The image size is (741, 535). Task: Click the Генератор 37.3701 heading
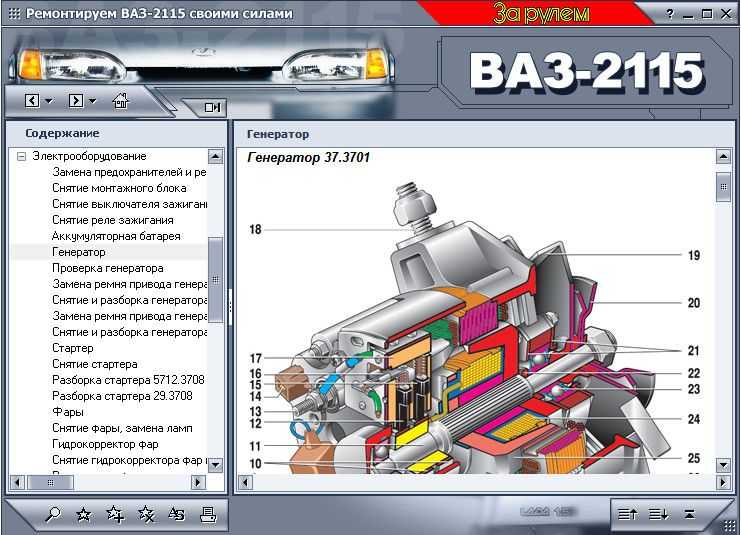(x=309, y=157)
